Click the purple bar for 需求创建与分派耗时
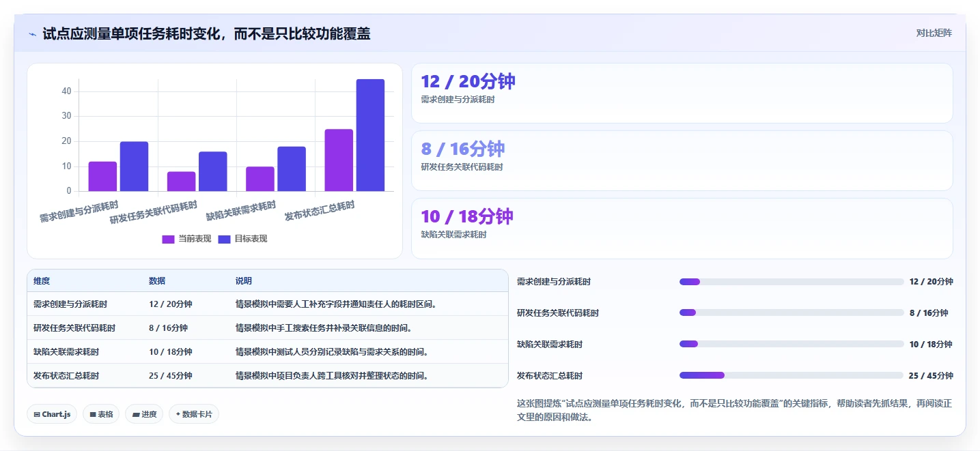This screenshot has height=451, width=980. tap(102, 176)
